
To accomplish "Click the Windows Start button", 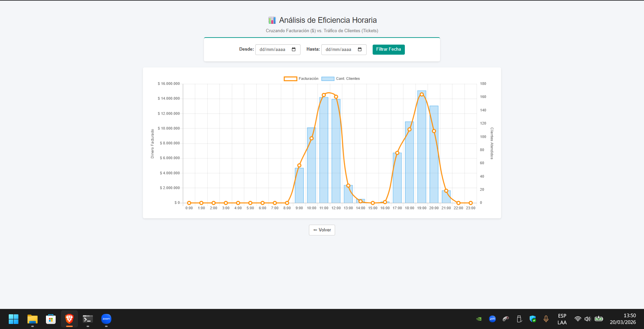I will 13,319.
